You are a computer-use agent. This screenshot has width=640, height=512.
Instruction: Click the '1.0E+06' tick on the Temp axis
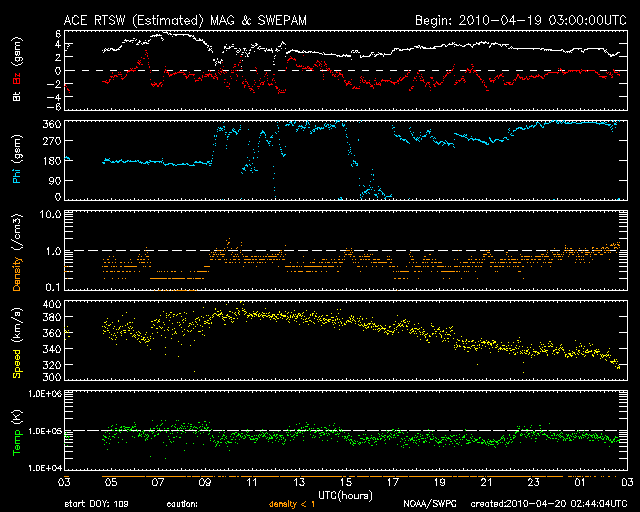coord(45,394)
